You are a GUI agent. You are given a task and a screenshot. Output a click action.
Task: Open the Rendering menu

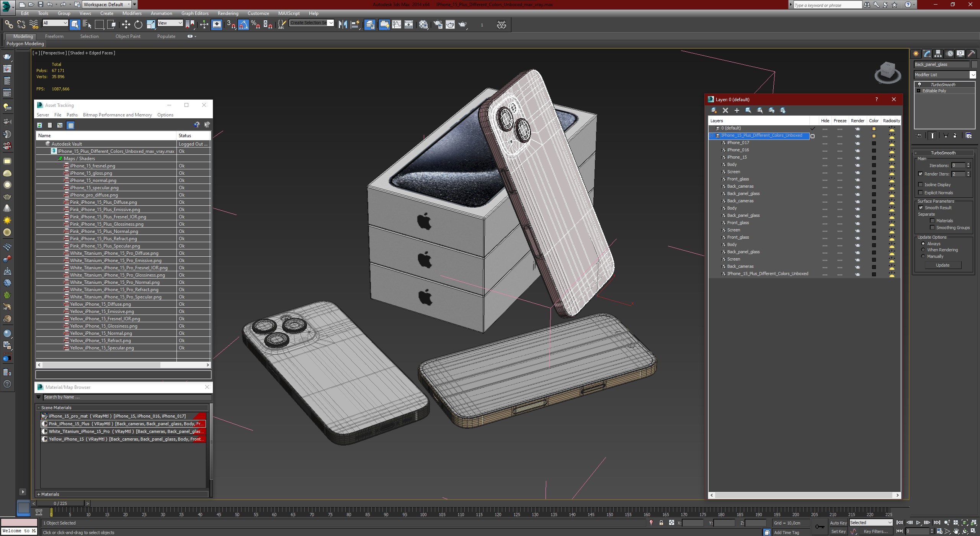[228, 13]
